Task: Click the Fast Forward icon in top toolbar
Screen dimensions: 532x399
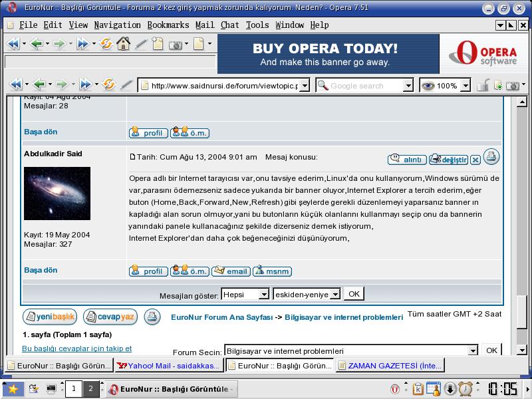Action: coord(82,44)
